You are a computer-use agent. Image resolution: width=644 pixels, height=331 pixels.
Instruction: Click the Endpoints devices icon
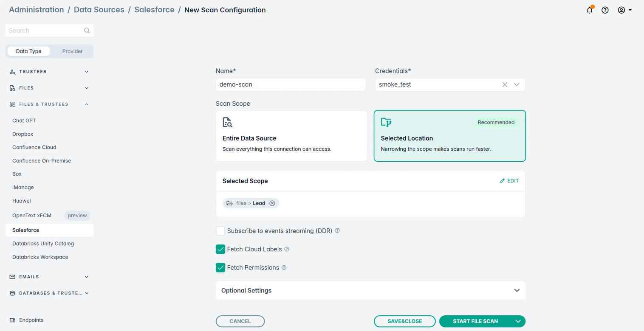(12, 320)
